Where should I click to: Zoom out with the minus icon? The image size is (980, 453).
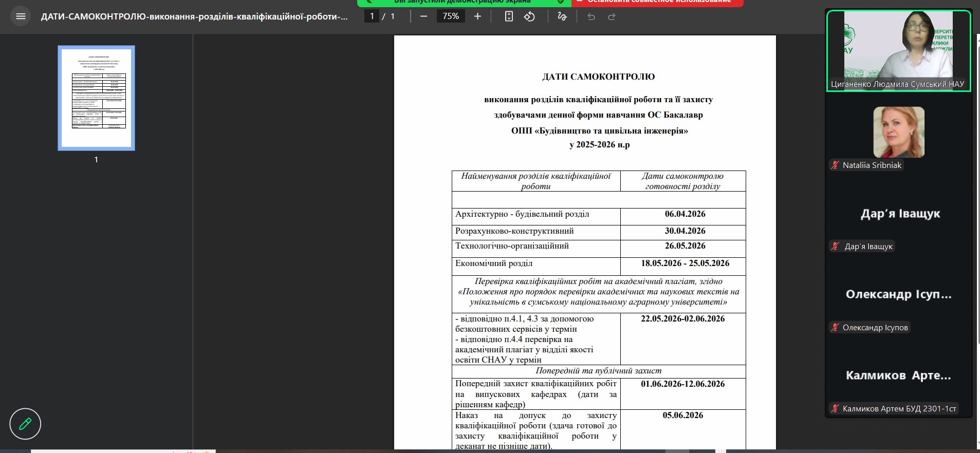pyautogui.click(x=423, y=16)
